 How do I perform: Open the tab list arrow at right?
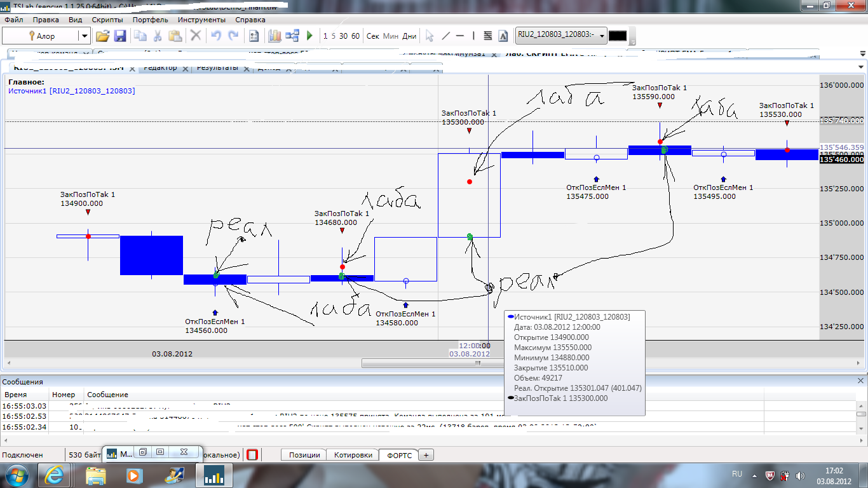tap(862, 67)
